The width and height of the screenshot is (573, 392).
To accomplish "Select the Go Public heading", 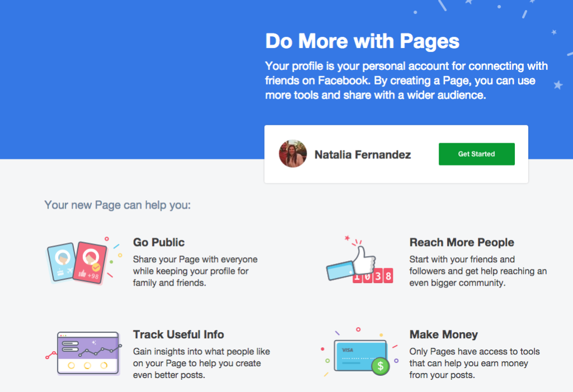I will 158,243.
